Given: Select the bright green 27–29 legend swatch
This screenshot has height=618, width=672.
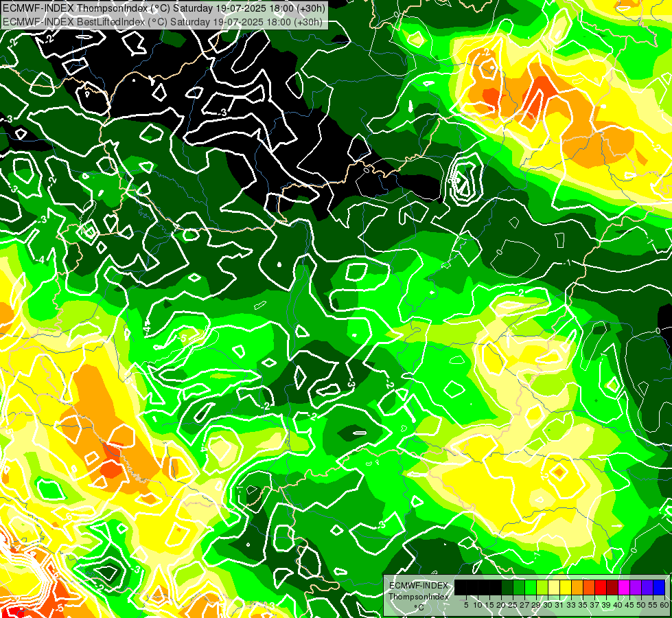Looking at the screenshot, I should click(531, 588).
